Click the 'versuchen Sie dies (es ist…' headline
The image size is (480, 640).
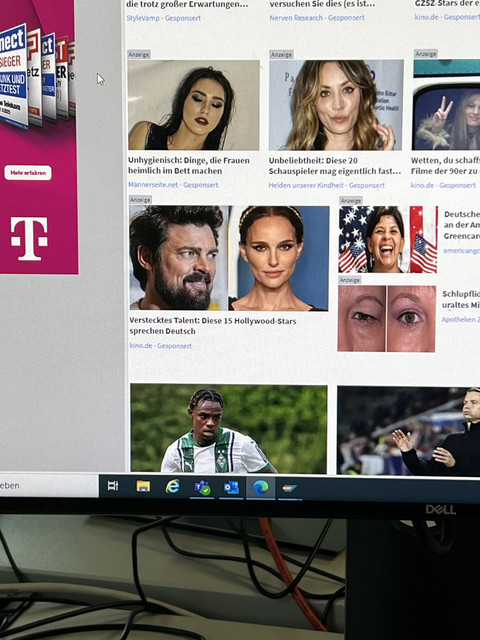pos(322,4)
